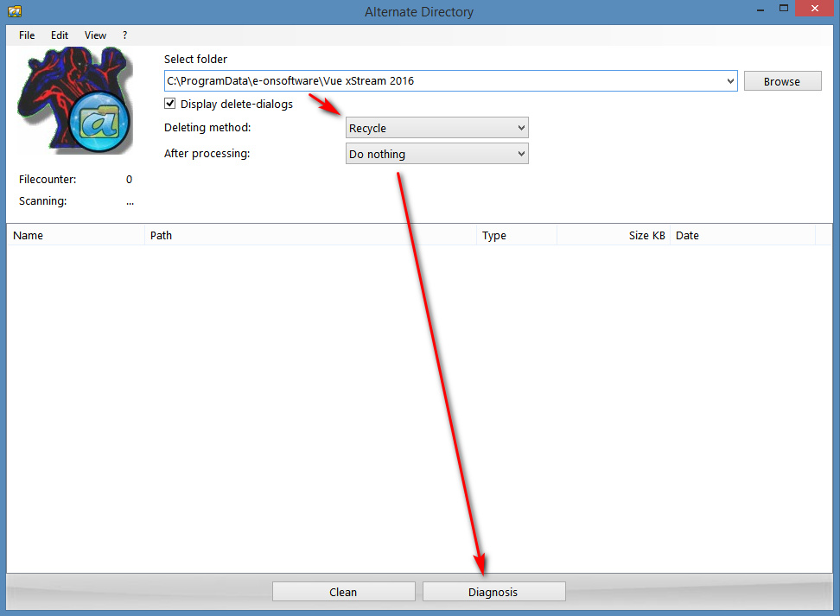Screen dimensions: 840x616
Task: Uncheck Display delete-dialogs checkbox
Action: pos(170,105)
